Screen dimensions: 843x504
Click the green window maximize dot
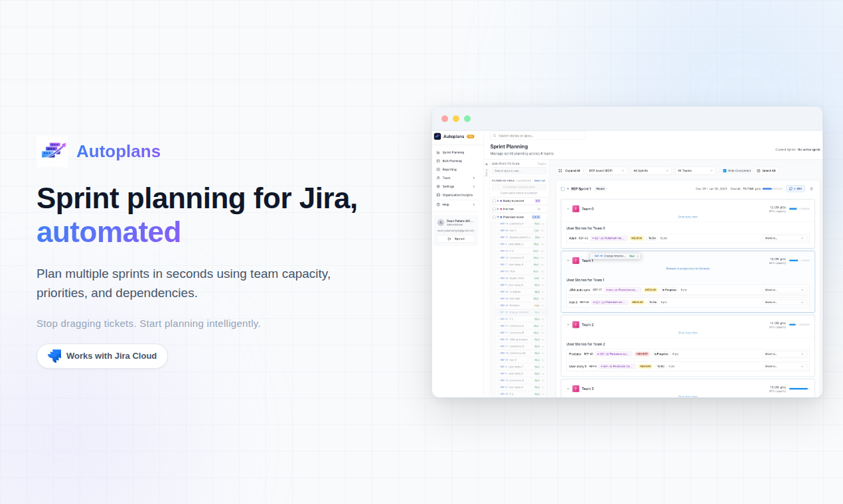(467, 119)
